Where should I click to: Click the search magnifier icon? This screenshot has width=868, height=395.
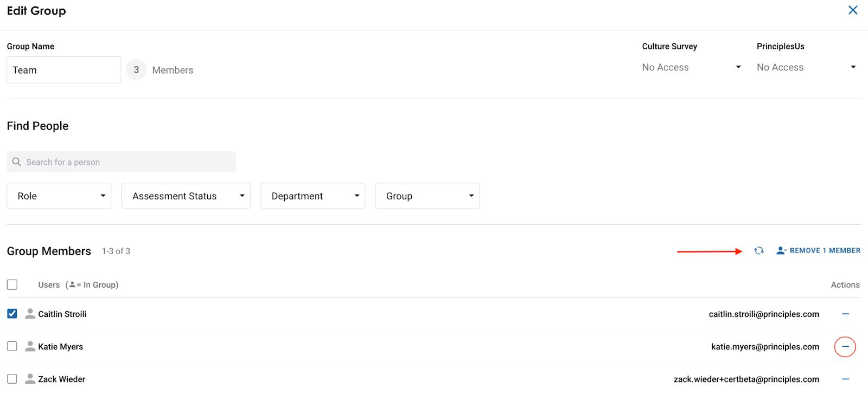coord(17,162)
